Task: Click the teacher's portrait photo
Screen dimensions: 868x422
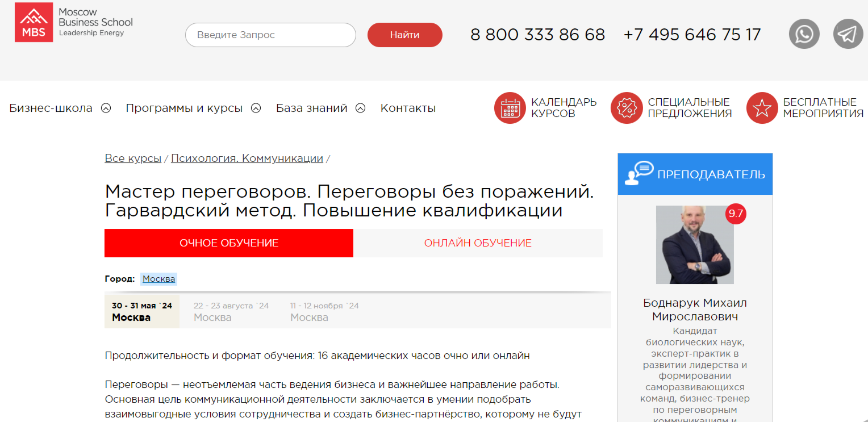Action: [695, 245]
